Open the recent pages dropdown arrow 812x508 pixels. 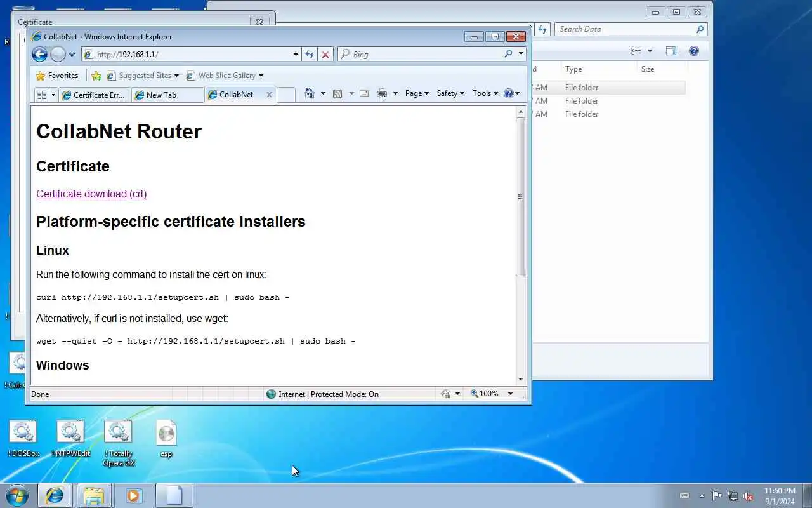click(x=72, y=55)
